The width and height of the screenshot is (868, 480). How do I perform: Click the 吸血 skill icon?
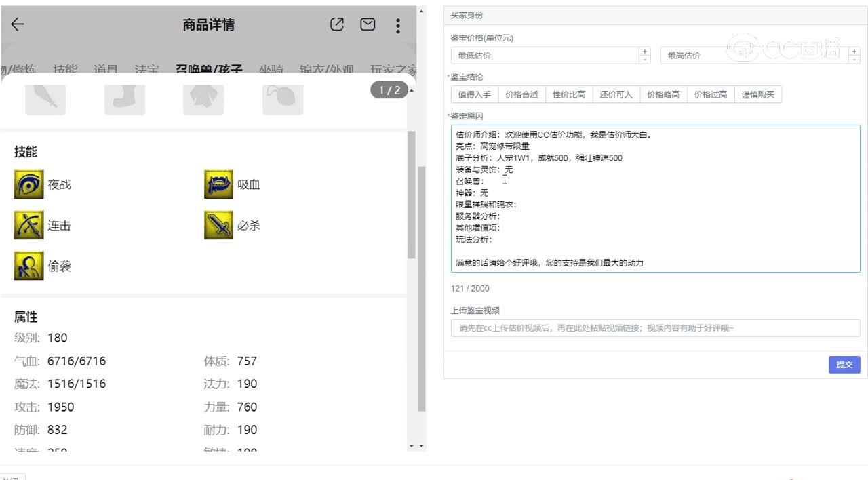(x=218, y=184)
